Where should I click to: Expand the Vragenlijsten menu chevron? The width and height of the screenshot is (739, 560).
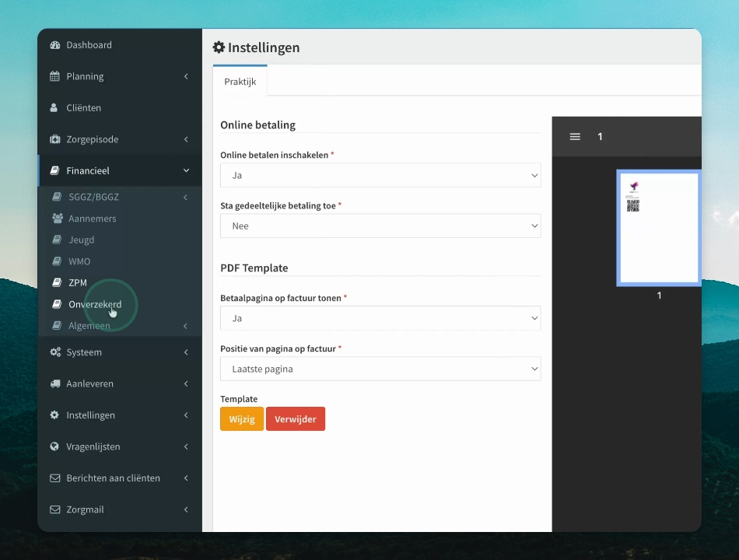click(x=186, y=446)
